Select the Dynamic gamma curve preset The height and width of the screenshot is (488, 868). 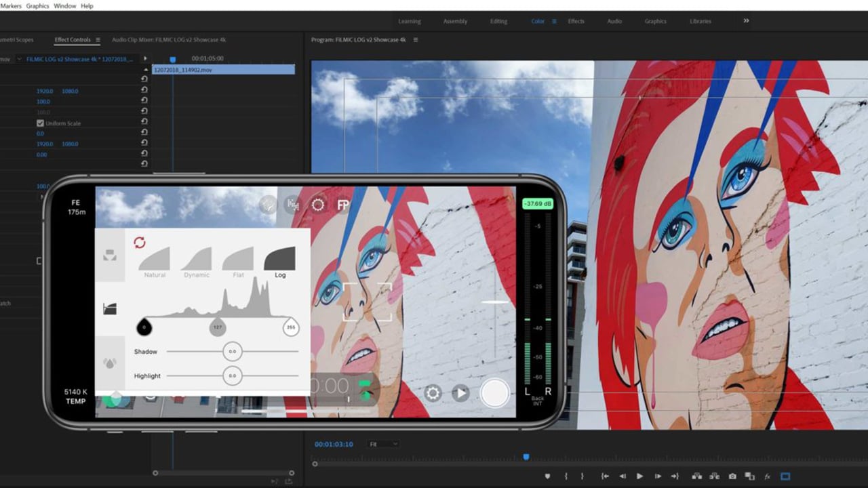[x=197, y=262]
